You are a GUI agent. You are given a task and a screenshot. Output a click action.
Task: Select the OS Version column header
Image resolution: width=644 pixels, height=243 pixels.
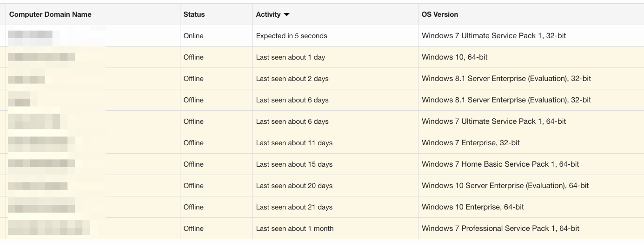[x=439, y=14]
